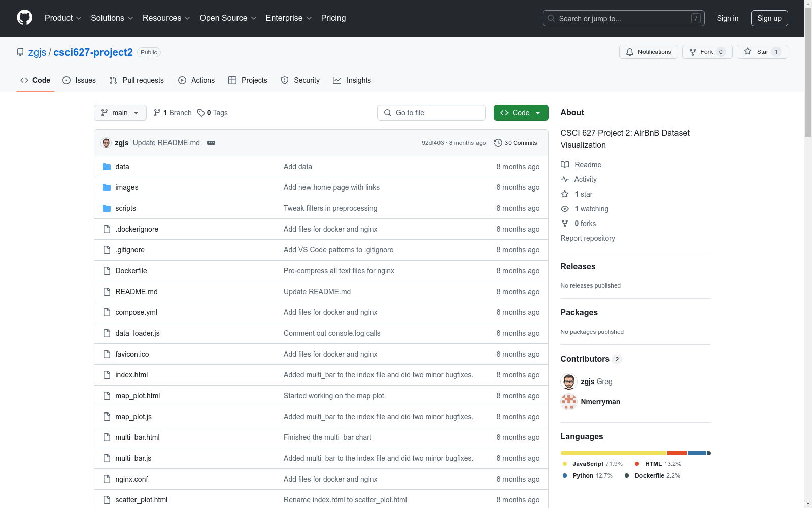This screenshot has width=812, height=508.
Task: Fork the repository with Fork button
Action: [x=707, y=52]
